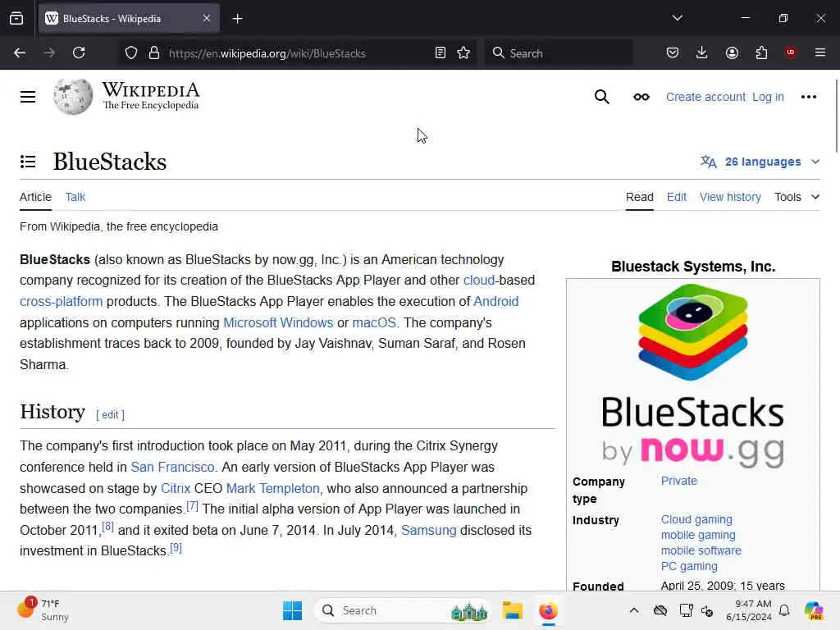Select the BlueStacks - Wikipedia browser tab
840x630 pixels.
(129, 19)
